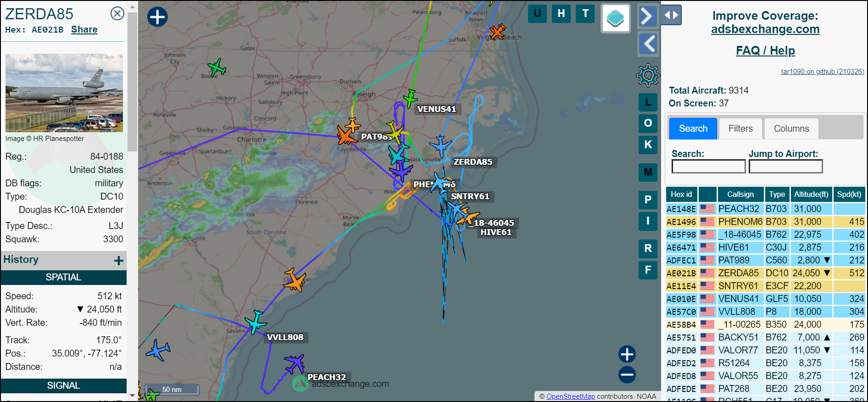Toggle the H map button

561,14
